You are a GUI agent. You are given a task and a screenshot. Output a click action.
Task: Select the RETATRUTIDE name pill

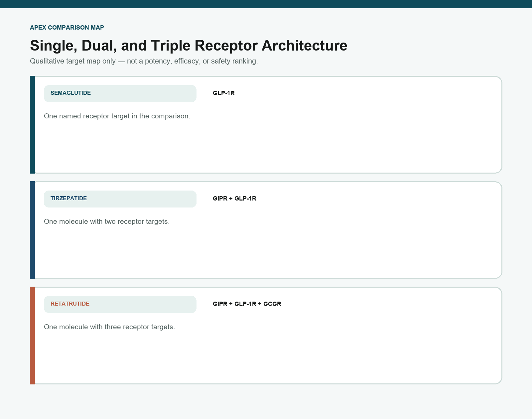point(120,304)
